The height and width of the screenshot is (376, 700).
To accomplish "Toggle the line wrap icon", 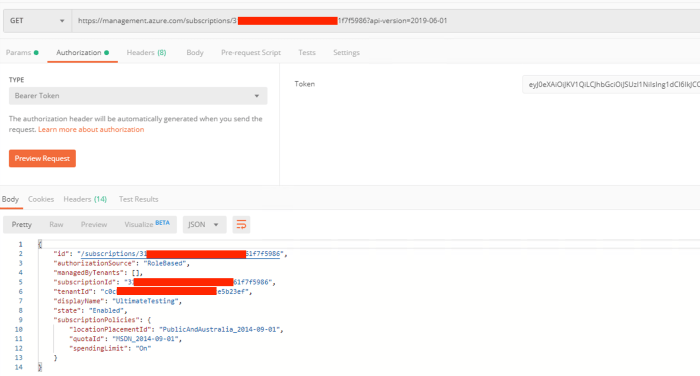I will pyautogui.click(x=241, y=225).
